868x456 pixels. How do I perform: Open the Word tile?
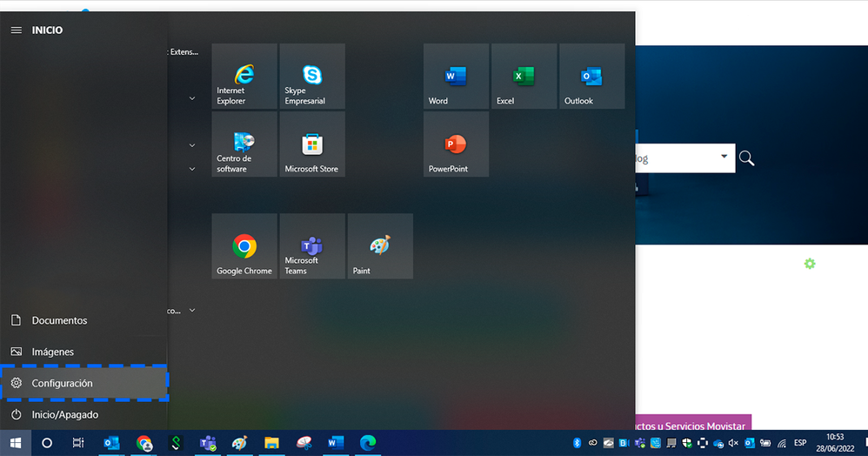tap(456, 77)
